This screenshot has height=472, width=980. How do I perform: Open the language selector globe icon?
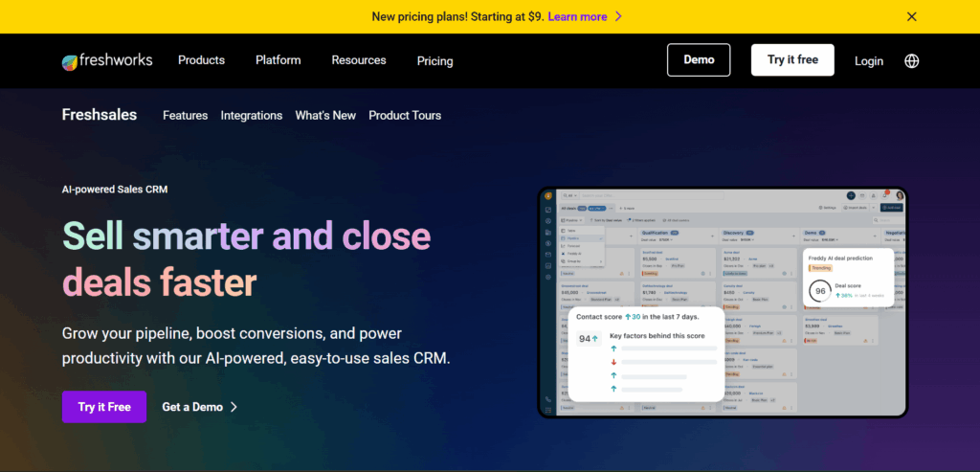click(912, 60)
